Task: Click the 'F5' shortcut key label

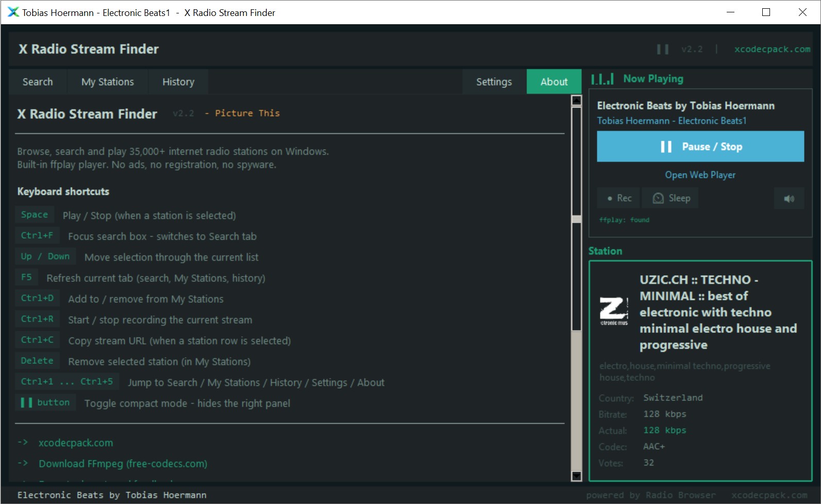Action: coord(27,277)
